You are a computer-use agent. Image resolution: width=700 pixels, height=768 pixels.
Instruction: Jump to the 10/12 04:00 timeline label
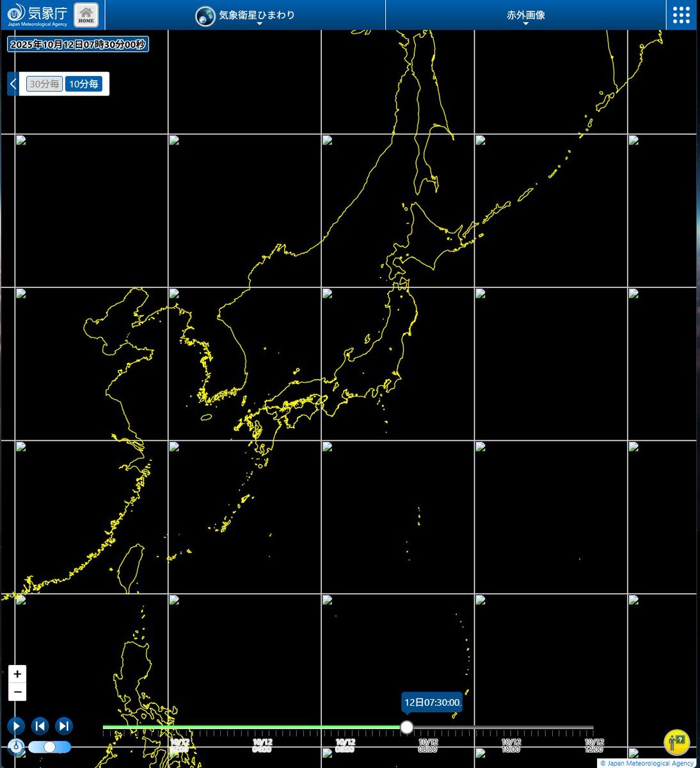(x=262, y=746)
